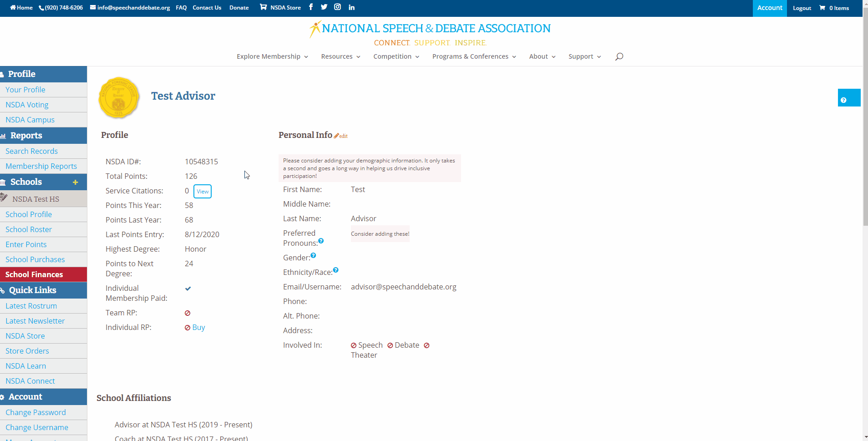Expand the Competition menu

[x=396, y=56]
